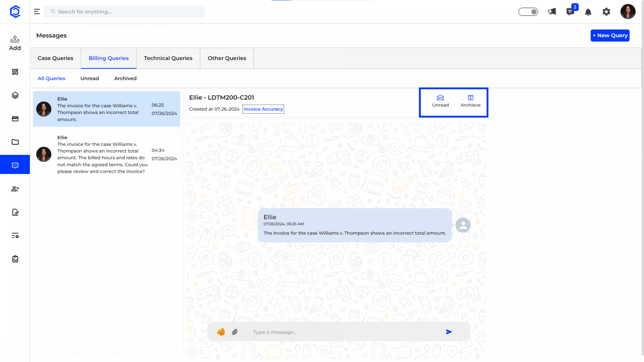Archive this conversation with Archieve button

470,101
